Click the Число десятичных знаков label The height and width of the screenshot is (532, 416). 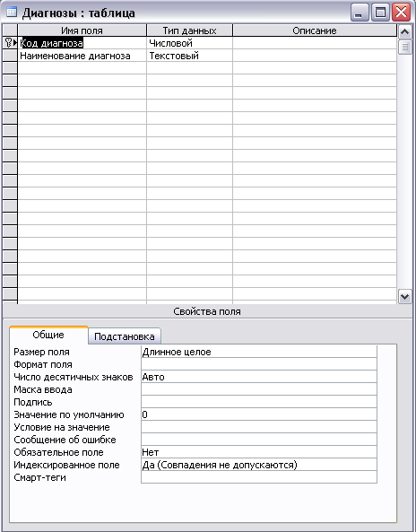point(74,377)
